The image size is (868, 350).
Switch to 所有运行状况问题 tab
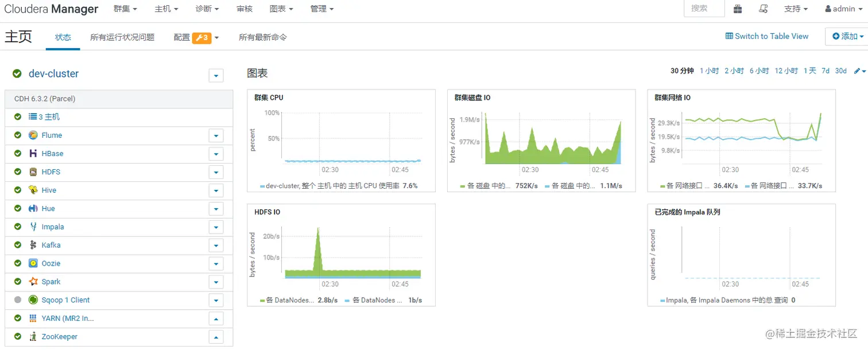[122, 37]
